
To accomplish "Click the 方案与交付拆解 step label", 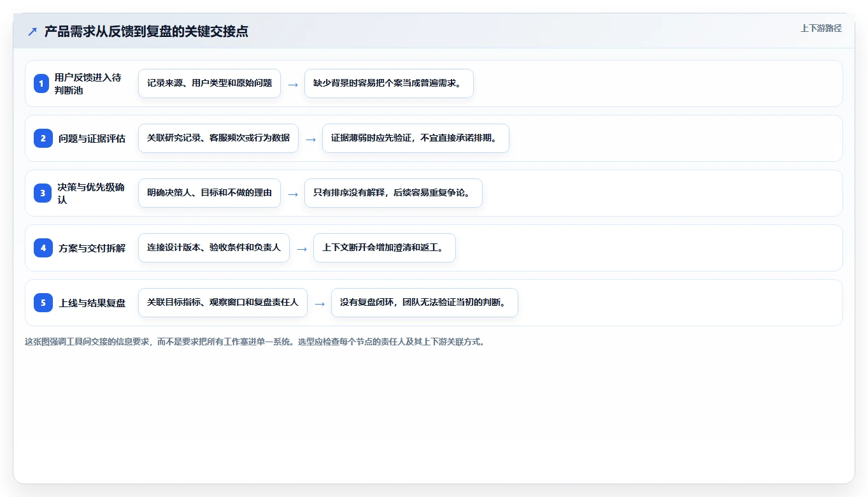I will (x=92, y=248).
